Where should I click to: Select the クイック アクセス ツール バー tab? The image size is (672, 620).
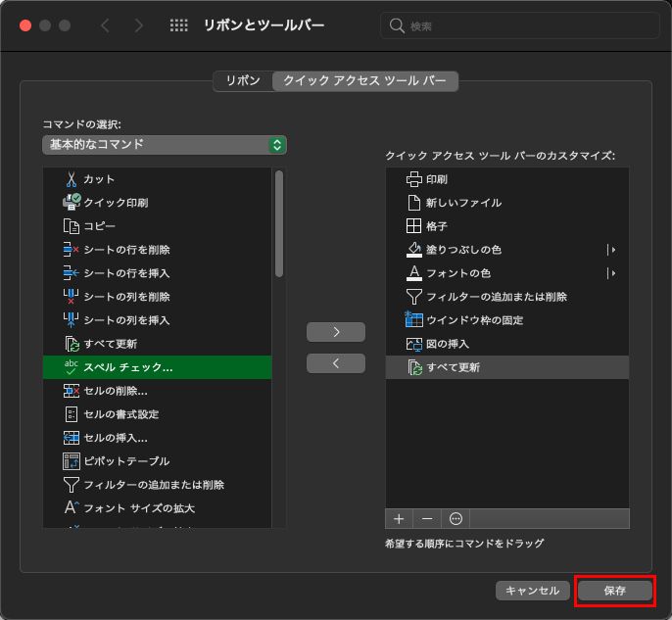364,81
